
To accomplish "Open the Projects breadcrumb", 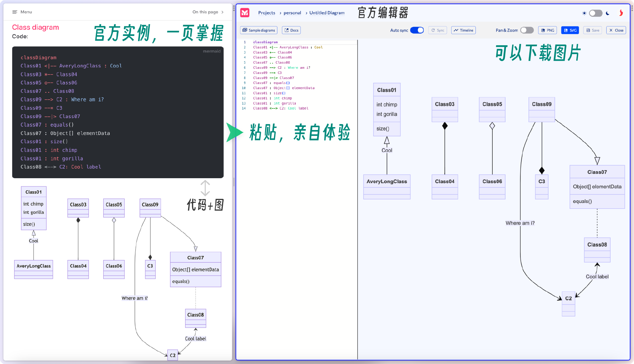I will click(266, 13).
